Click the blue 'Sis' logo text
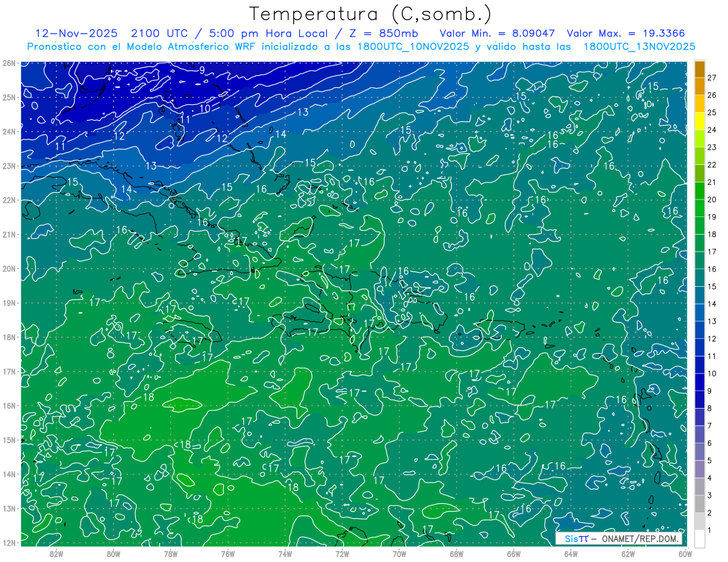This screenshot has width=728, height=562. pyautogui.click(x=572, y=538)
